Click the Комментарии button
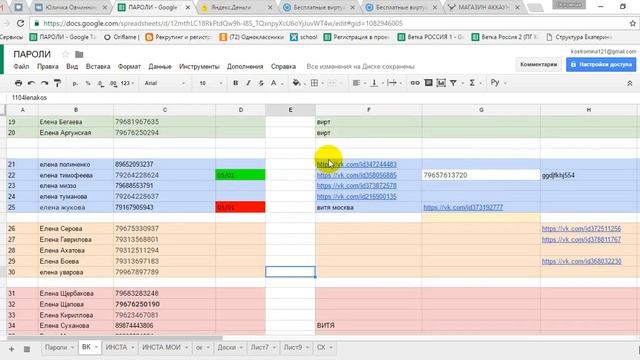 pyautogui.click(x=538, y=64)
